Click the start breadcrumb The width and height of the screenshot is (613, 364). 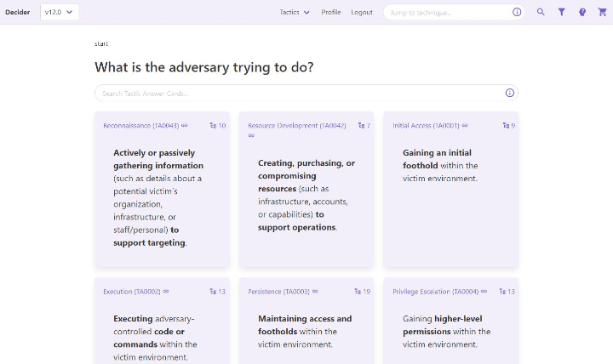101,43
